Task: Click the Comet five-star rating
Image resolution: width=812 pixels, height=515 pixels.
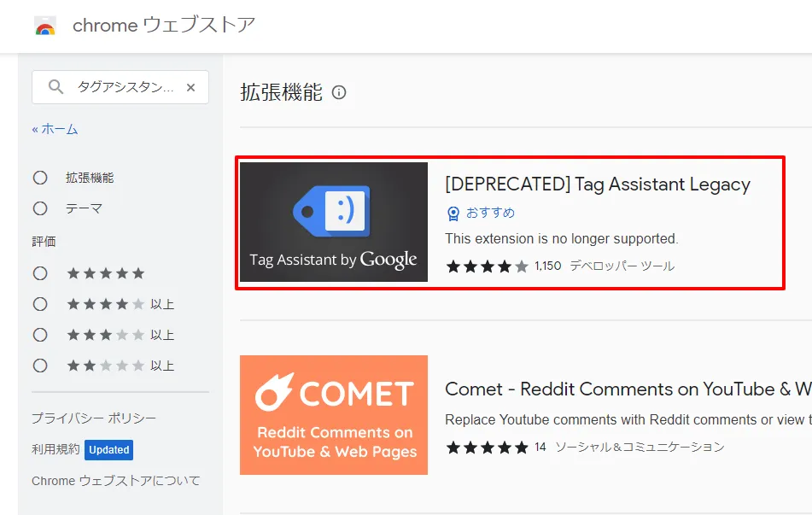Action: (x=488, y=448)
